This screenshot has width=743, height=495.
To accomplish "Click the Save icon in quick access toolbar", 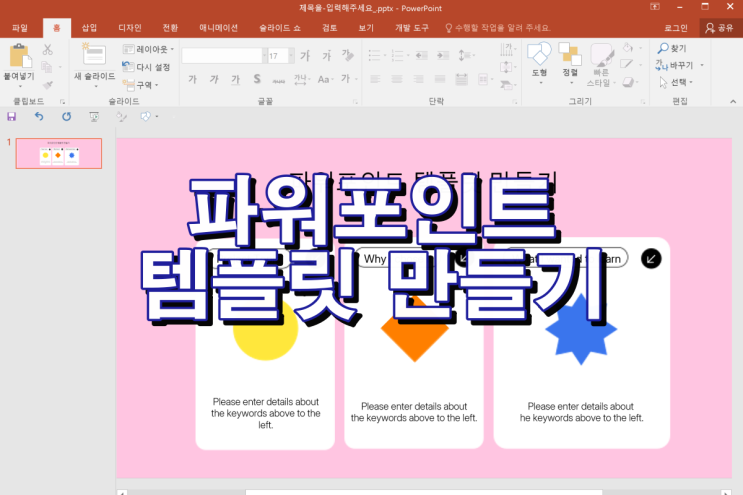I will [x=11, y=117].
